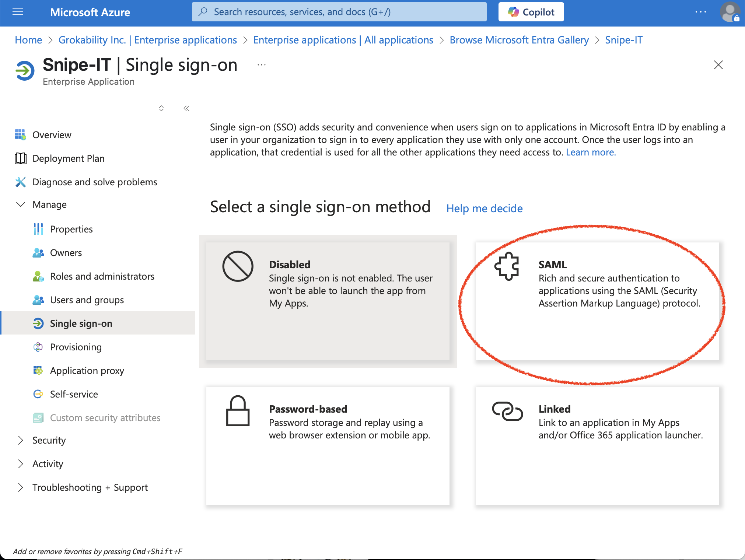Click the Help me decide link
The width and height of the screenshot is (745, 560).
coord(485,209)
